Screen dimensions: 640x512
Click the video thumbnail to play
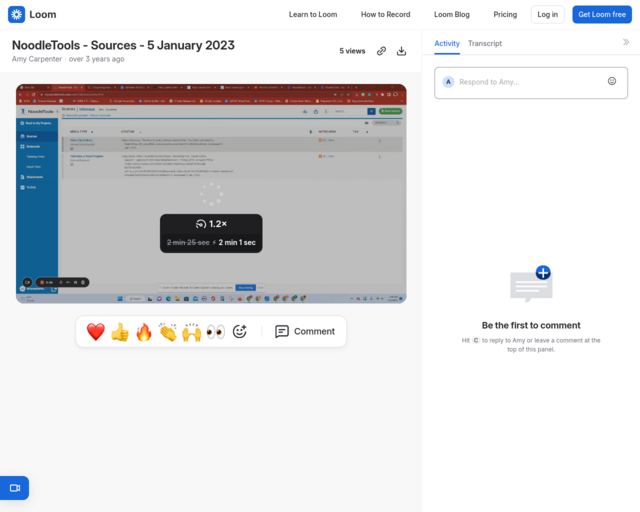click(x=211, y=194)
